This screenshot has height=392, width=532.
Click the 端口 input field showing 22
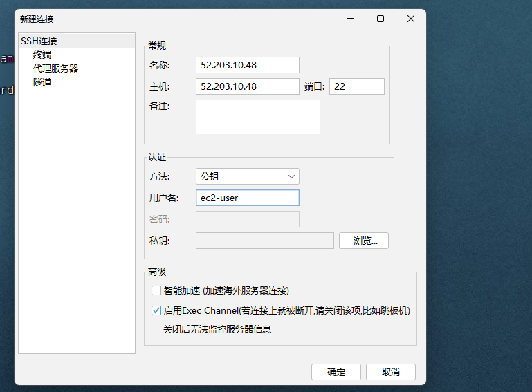(x=356, y=86)
